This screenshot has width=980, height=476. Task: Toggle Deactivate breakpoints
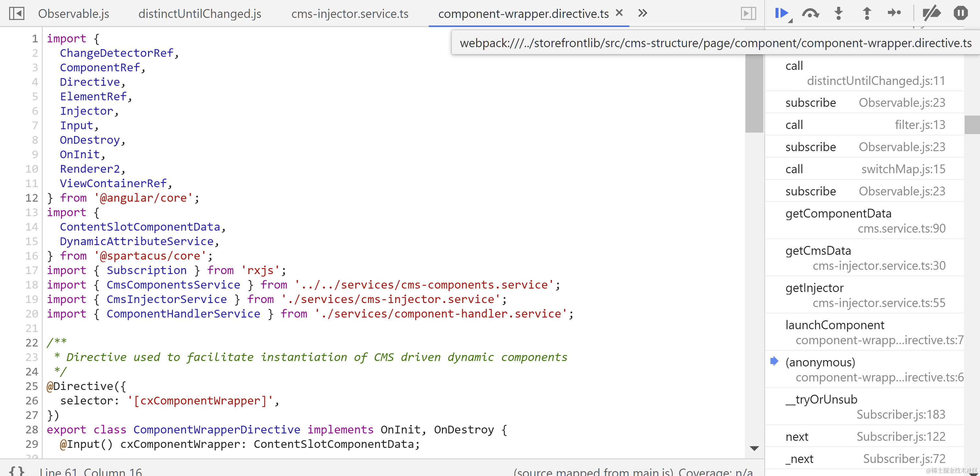[x=931, y=13]
